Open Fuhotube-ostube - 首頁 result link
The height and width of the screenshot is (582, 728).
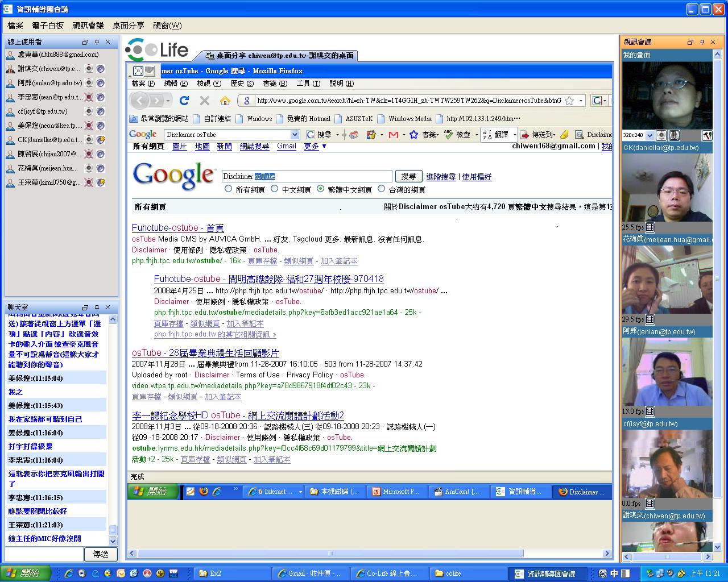[178, 227]
